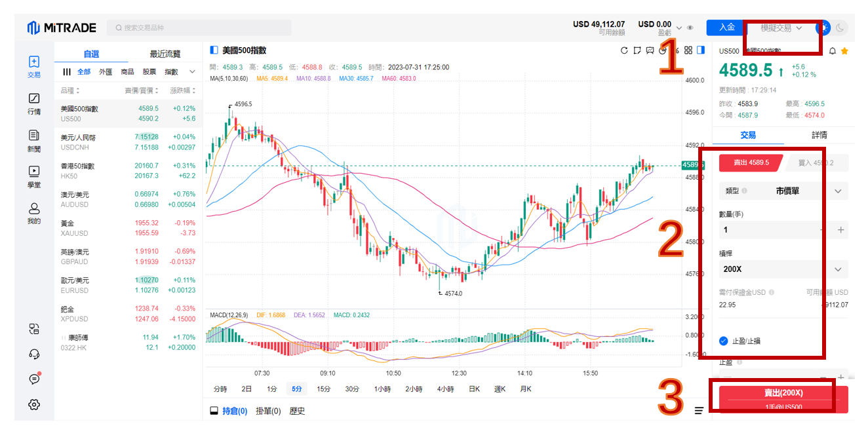Toggle the 止盈/止損 checkbox
The image size is (868, 439).
(723, 341)
